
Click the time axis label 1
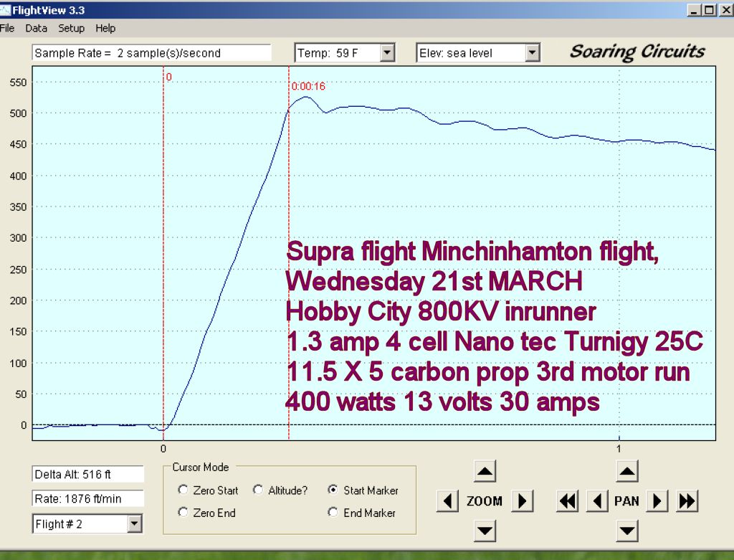point(619,449)
